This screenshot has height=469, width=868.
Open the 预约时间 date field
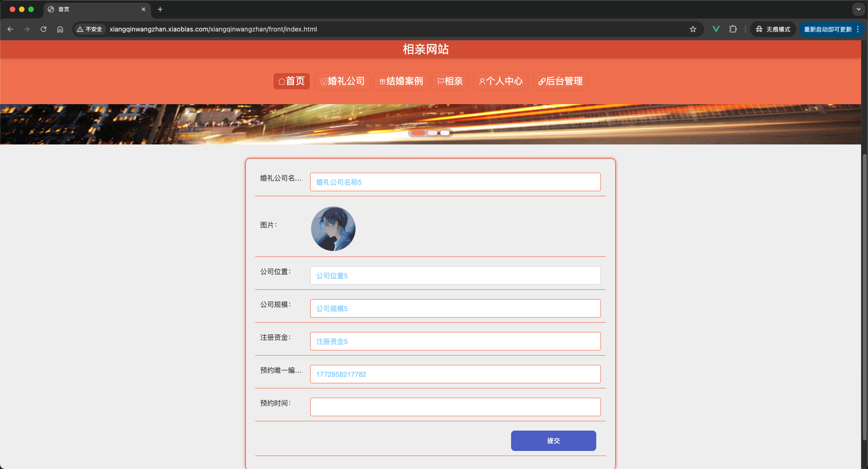point(456,407)
